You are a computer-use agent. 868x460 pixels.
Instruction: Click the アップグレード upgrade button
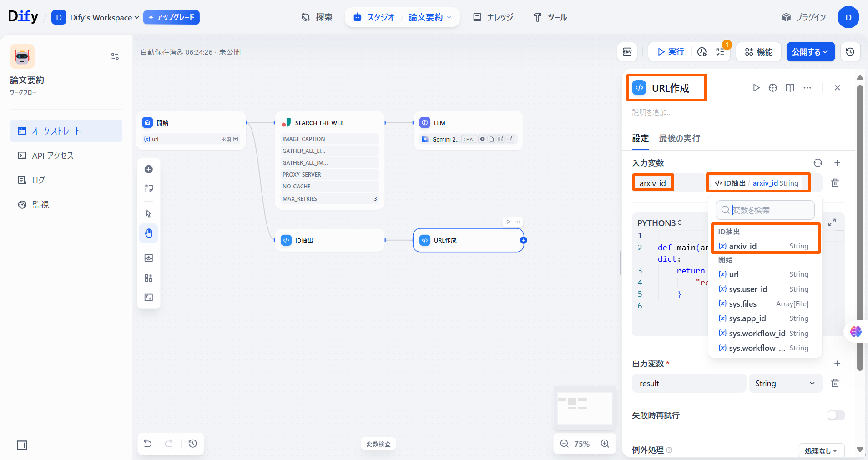(x=172, y=17)
